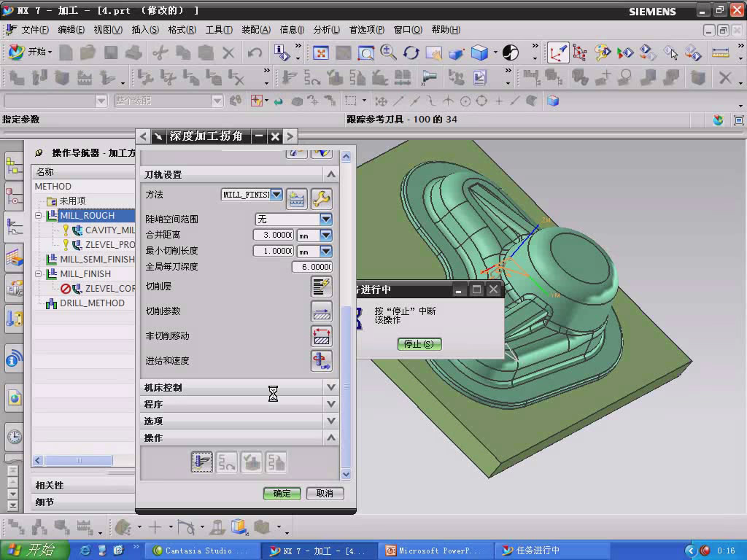Click the Verify tool path icon under 操作

pos(251,462)
